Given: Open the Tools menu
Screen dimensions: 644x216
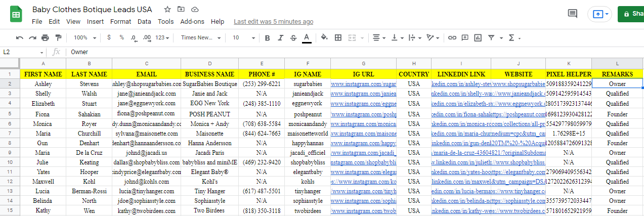Looking at the screenshot, I should [165, 22].
